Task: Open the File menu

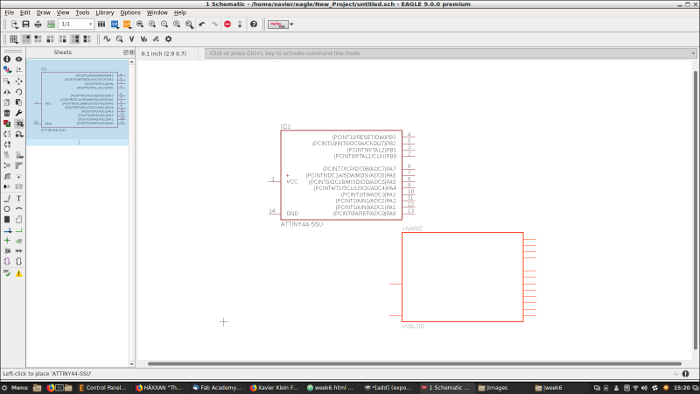Action: (9, 12)
